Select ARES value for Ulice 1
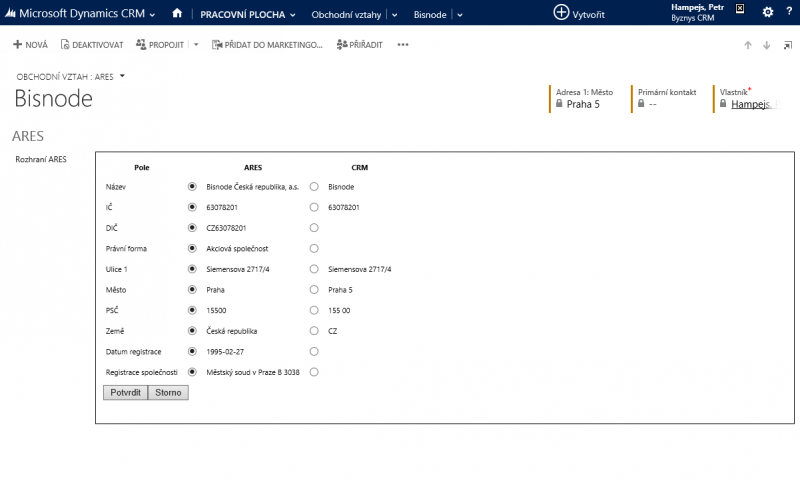Viewport: 800px width, 480px height. [192, 269]
